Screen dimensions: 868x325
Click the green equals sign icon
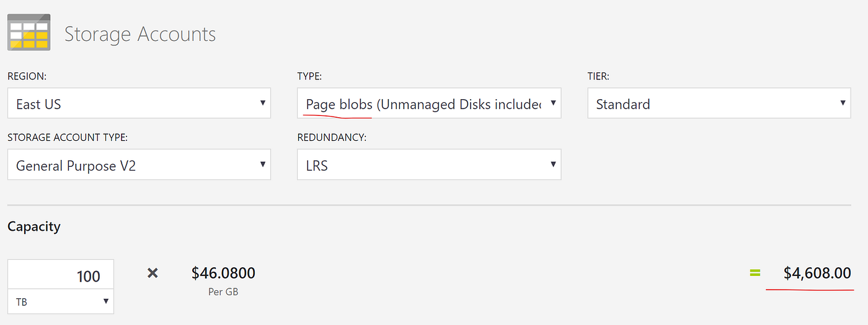click(755, 273)
